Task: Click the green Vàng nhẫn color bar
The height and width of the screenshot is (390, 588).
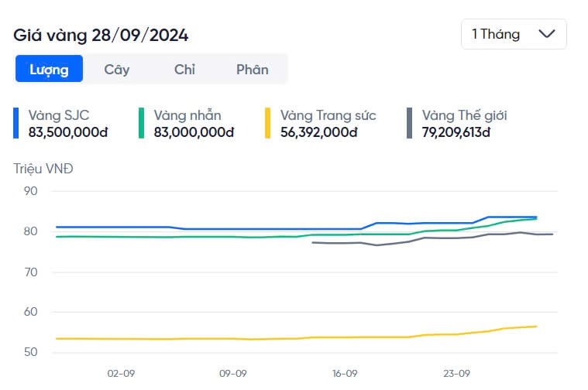Action: [x=142, y=123]
